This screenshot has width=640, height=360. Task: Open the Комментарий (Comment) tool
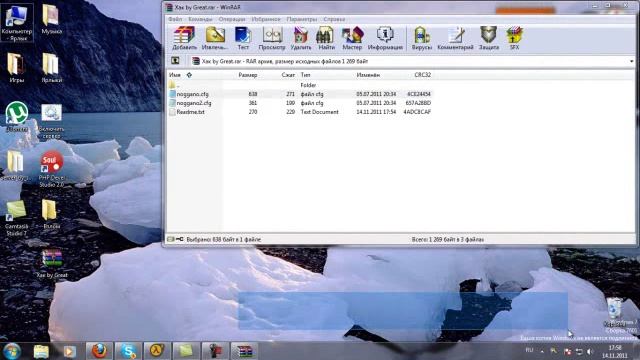[x=455, y=38]
